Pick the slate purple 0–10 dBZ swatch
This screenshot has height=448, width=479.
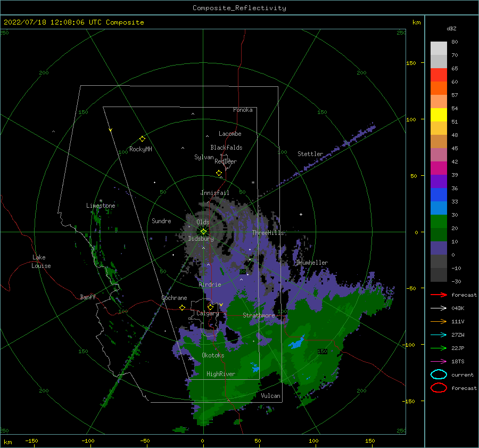click(439, 248)
